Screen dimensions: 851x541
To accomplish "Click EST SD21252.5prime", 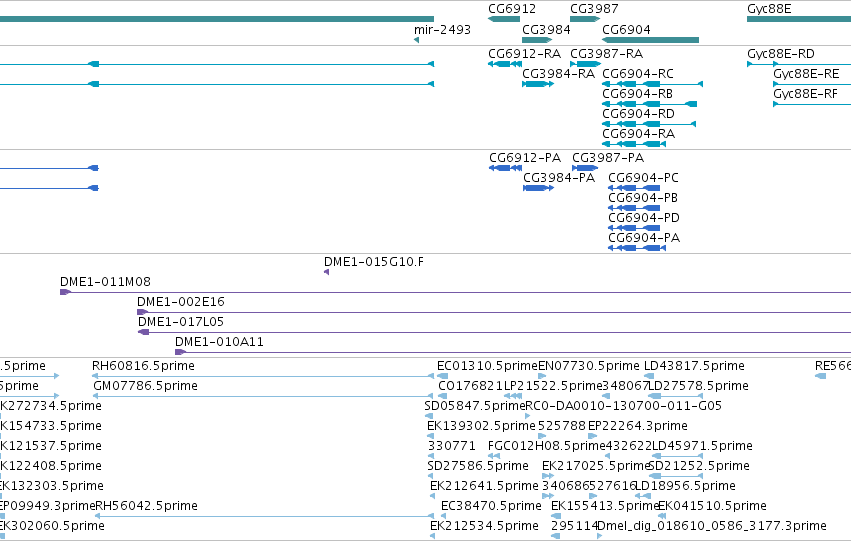I will [676, 476].
